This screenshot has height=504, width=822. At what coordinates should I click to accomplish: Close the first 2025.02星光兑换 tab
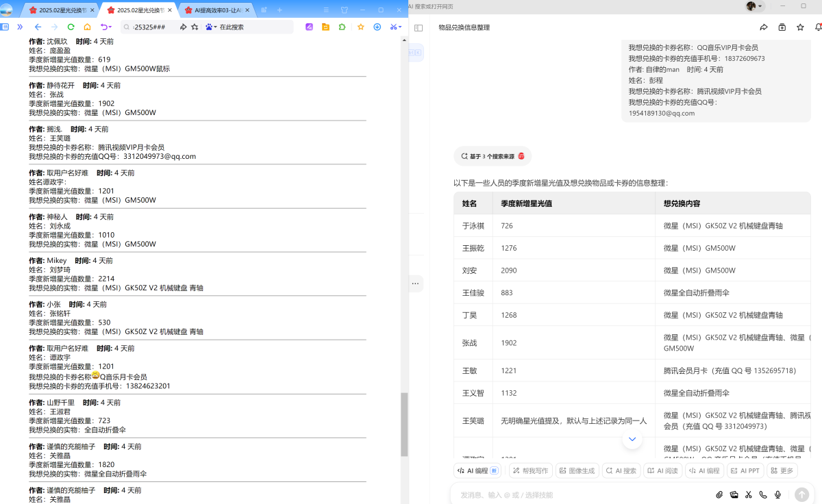click(92, 10)
